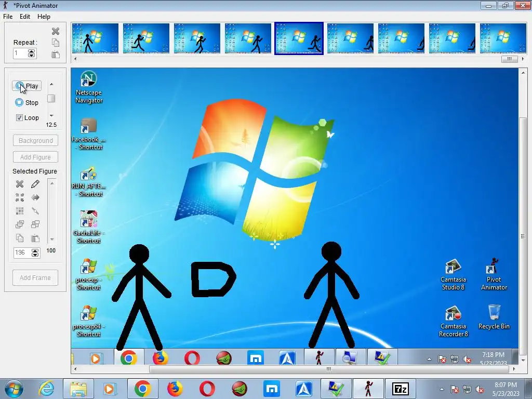
Task: Open Google Chrome from the bottom taskbar
Action: (x=142, y=389)
